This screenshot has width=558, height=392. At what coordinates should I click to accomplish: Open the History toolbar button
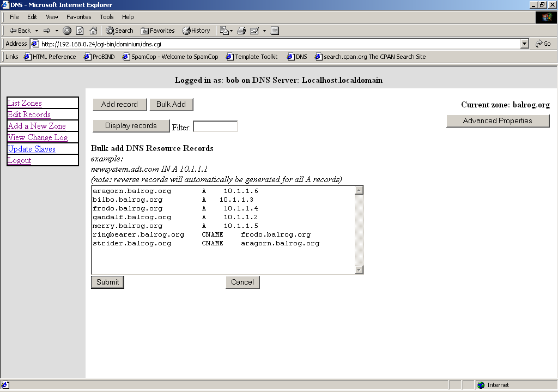tap(196, 31)
